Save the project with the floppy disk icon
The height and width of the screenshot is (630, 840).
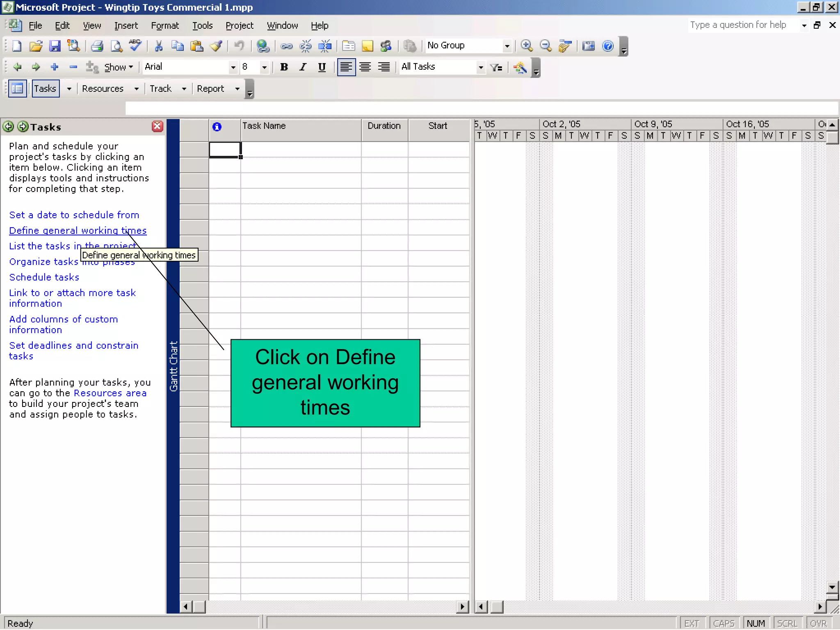(55, 46)
